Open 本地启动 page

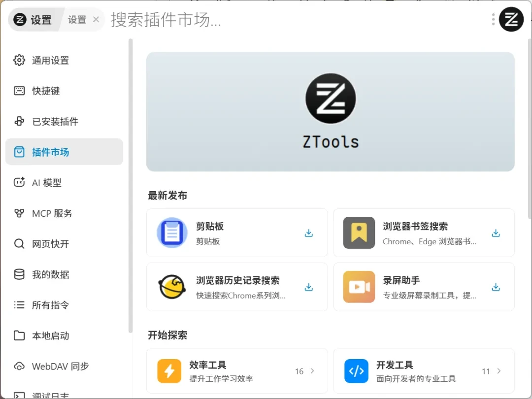pos(64,335)
